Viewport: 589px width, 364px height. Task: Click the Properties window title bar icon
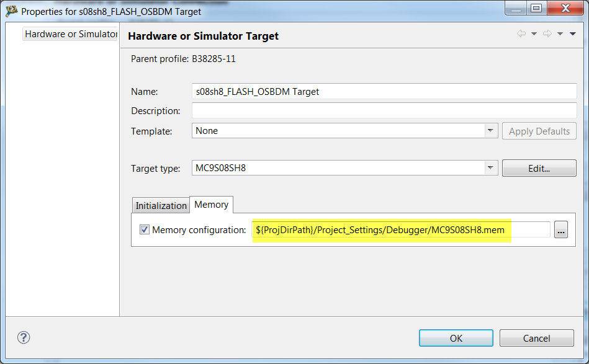click(11, 11)
